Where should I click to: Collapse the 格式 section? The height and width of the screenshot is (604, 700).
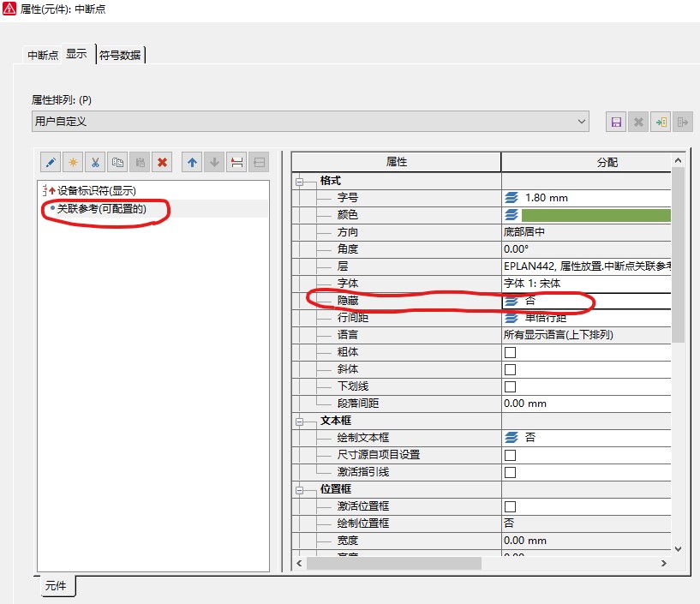301,181
